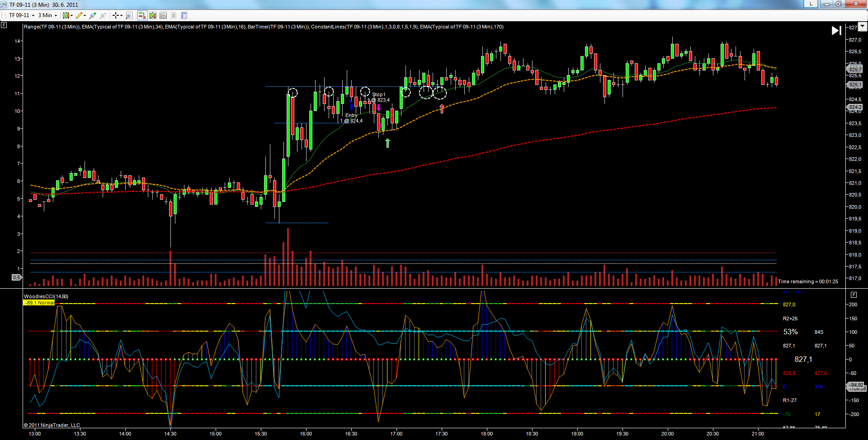Click the F marker on CCI panel

854,295
